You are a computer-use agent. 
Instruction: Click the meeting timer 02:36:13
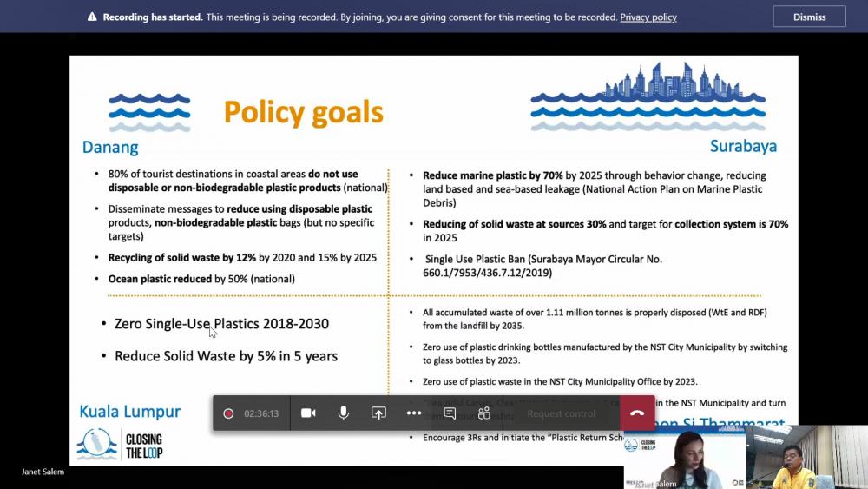pyautogui.click(x=261, y=413)
